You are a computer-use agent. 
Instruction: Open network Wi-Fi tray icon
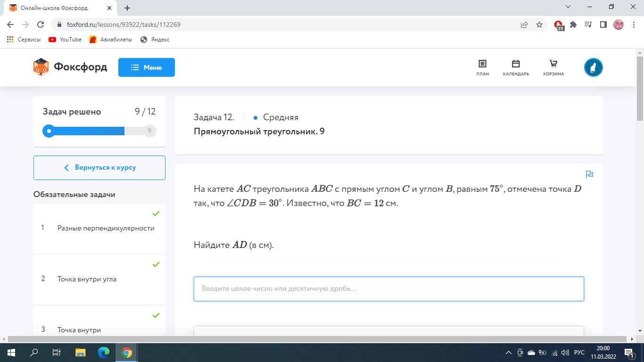pyautogui.click(x=554, y=353)
